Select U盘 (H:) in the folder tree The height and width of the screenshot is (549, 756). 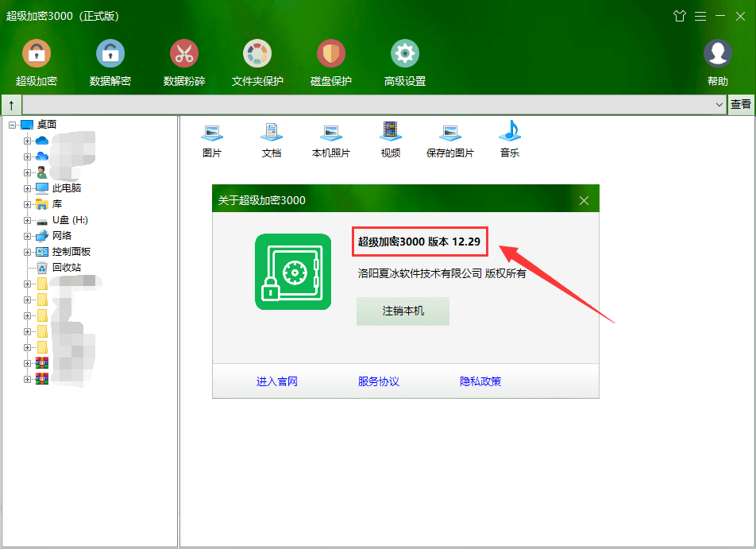coord(70,220)
